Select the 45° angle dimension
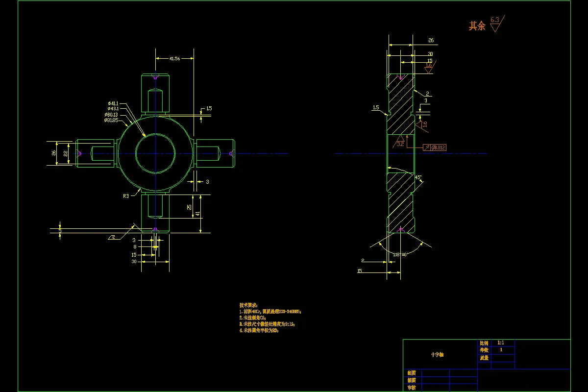 418,177
